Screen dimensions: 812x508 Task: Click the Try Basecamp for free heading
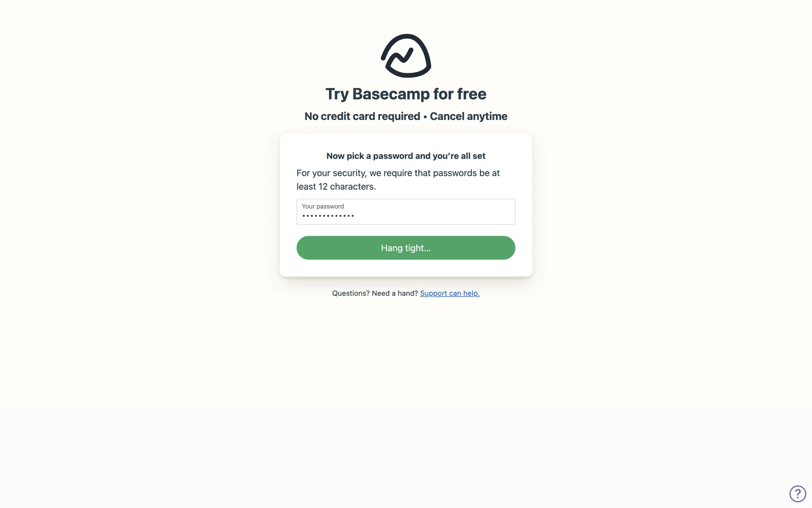click(406, 94)
